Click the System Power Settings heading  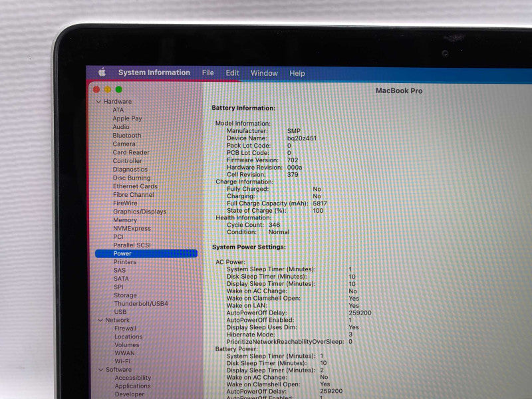[249, 247]
